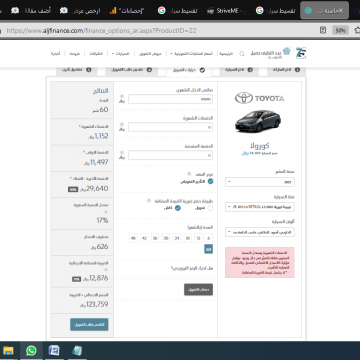Select the التأجير التمويلي contract option
The width and height of the screenshot is (360, 360).
(x=210, y=182)
